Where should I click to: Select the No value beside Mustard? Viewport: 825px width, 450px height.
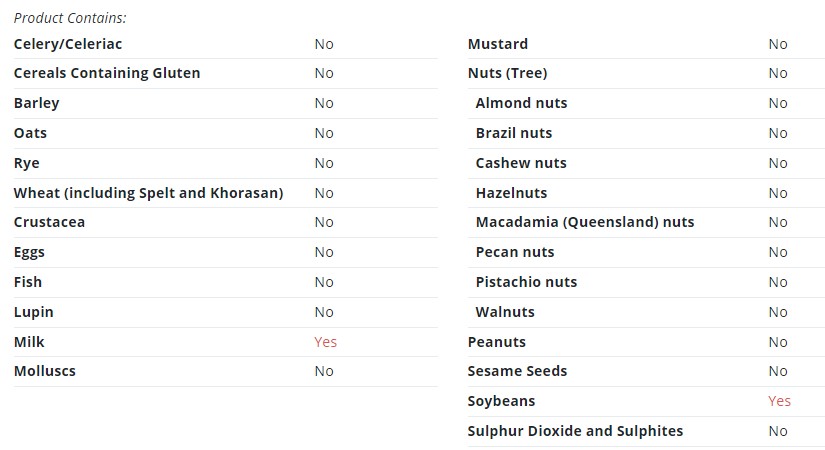click(778, 44)
